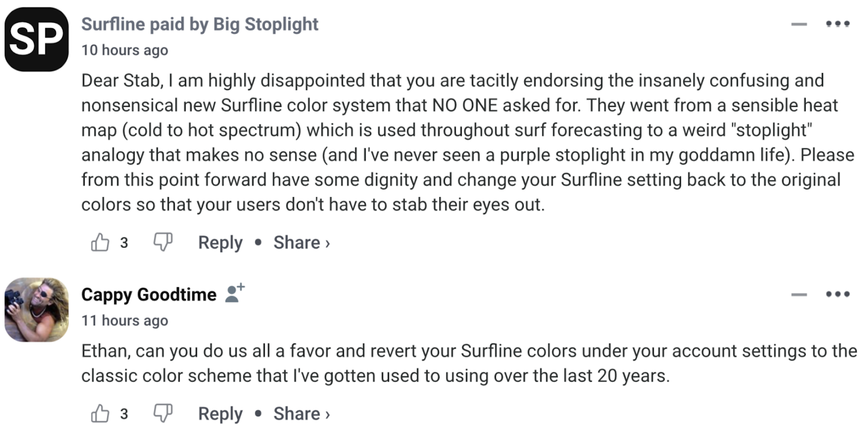This screenshot has height=439, width=868.
Task: Dislike Cappy Goodtime's comment
Action: click(x=163, y=413)
